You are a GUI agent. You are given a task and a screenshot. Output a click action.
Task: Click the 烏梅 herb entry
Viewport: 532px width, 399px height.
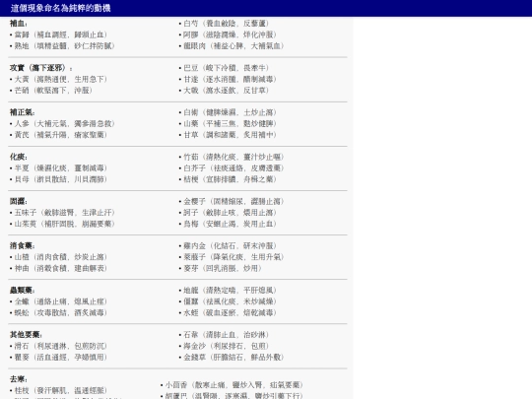tap(228, 224)
